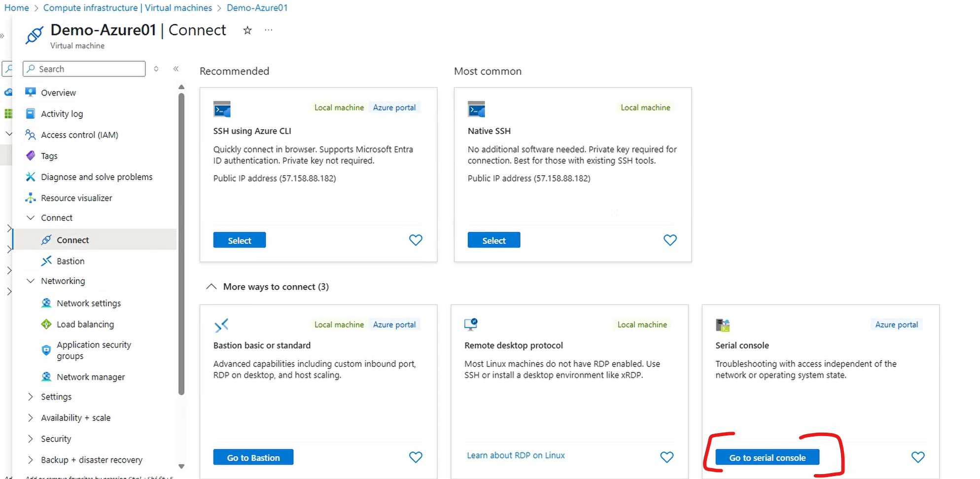
Task: Click the sidebar vertical scrollbar thumb
Action: (x=181, y=244)
